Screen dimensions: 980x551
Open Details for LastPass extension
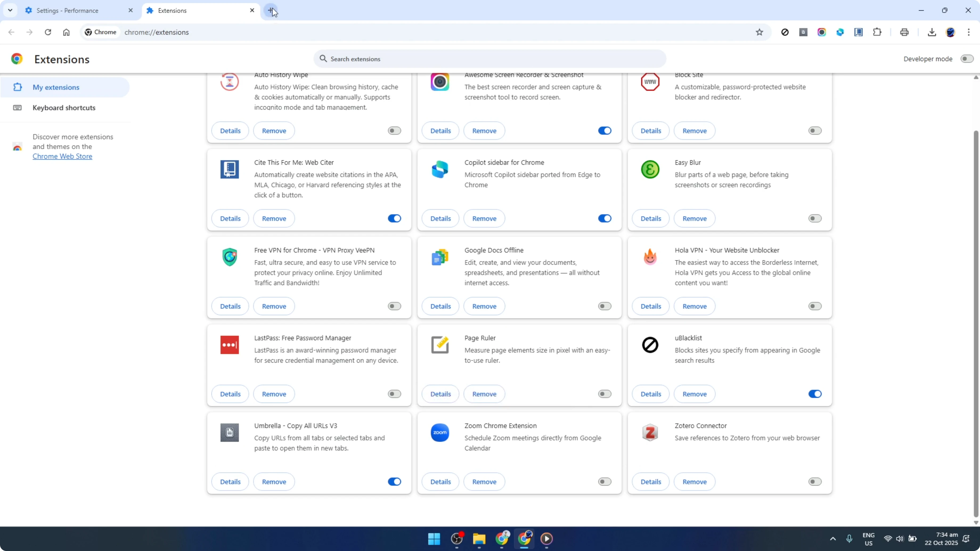(230, 394)
